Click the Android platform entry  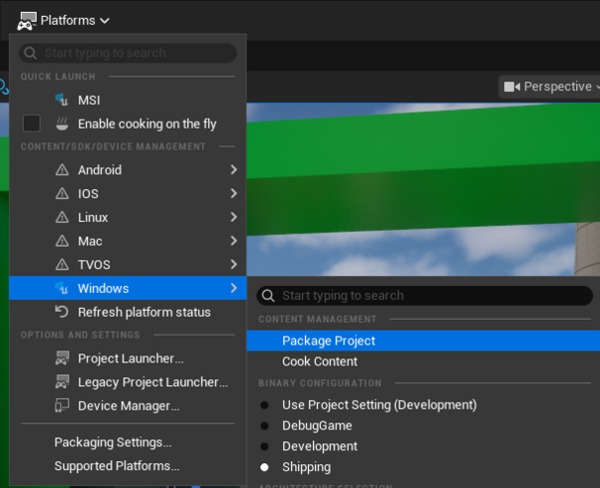(x=128, y=170)
